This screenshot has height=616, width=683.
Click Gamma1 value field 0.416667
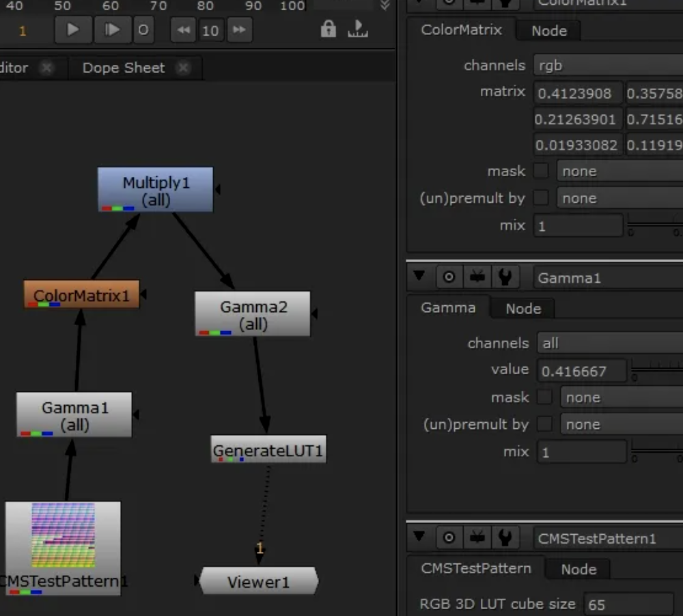582,371
